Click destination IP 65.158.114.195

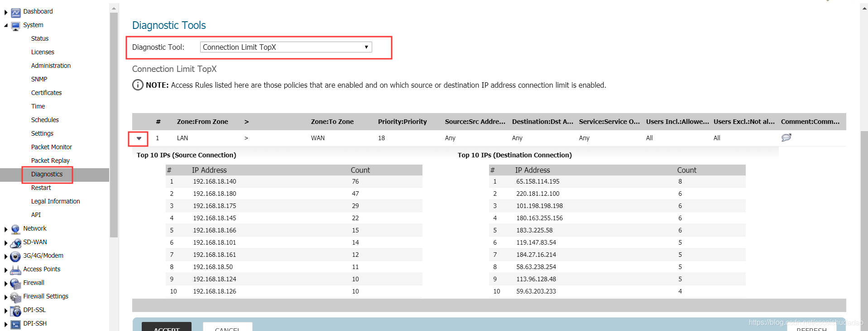[x=538, y=181]
